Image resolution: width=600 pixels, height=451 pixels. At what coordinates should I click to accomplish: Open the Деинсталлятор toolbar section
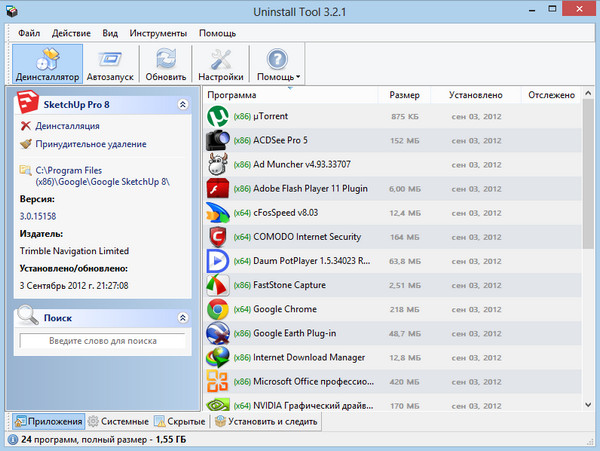point(47,64)
